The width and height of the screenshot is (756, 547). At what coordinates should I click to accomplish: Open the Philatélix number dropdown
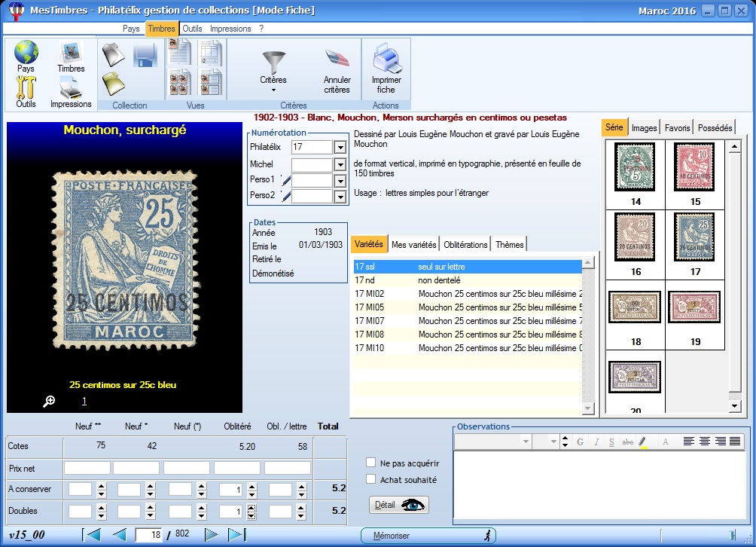(x=340, y=147)
